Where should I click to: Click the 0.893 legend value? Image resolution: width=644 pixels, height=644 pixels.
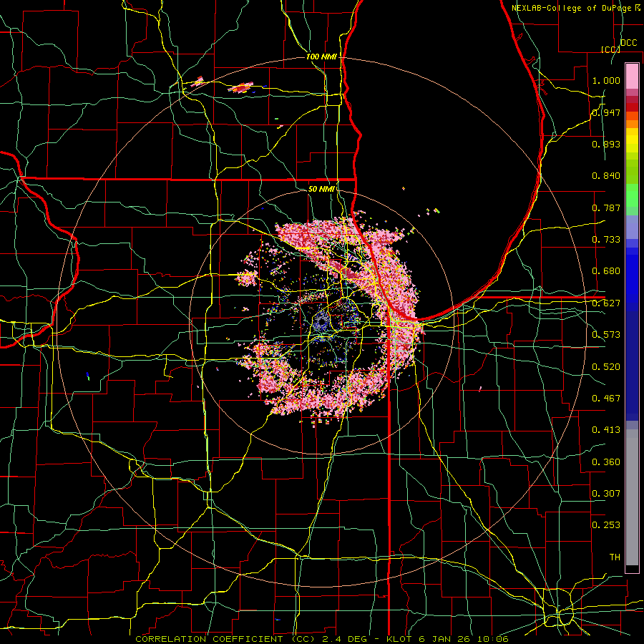click(606, 144)
